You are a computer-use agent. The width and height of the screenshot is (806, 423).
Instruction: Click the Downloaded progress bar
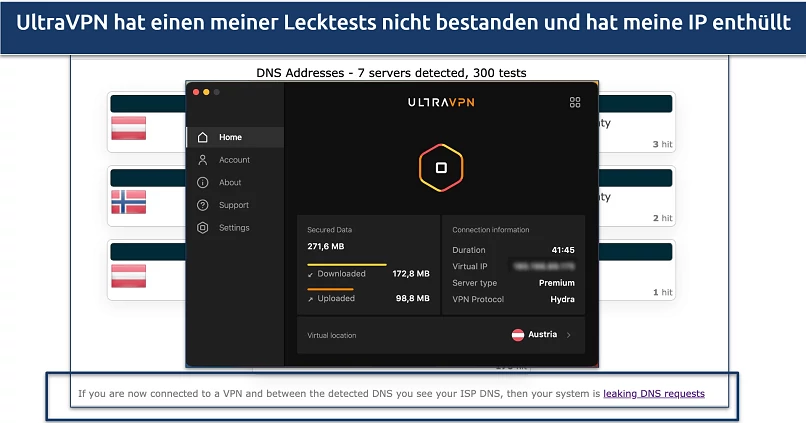347,265
